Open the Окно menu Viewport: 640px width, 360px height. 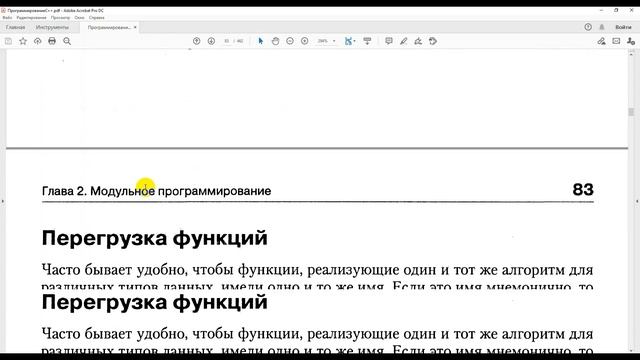coord(79,18)
